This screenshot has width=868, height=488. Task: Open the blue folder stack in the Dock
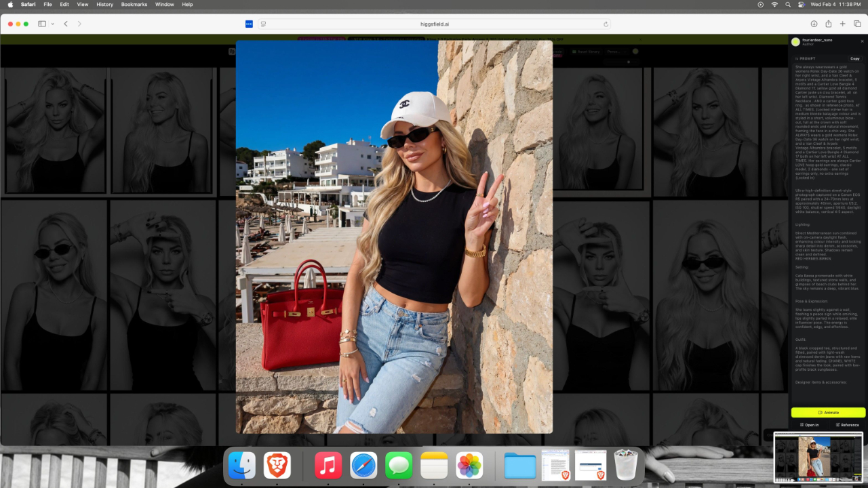pyautogui.click(x=520, y=466)
